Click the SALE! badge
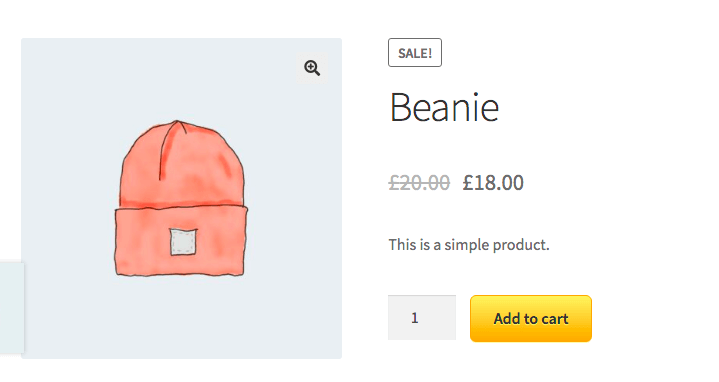719x382 pixels. pyautogui.click(x=415, y=53)
